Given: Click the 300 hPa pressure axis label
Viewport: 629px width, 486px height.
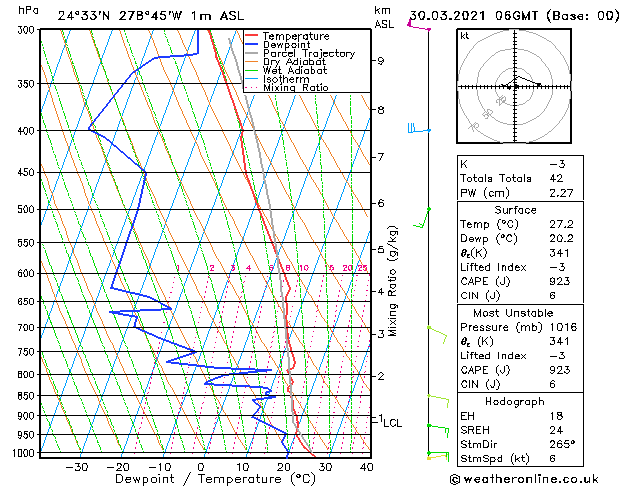Looking at the screenshot, I should (x=28, y=30).
